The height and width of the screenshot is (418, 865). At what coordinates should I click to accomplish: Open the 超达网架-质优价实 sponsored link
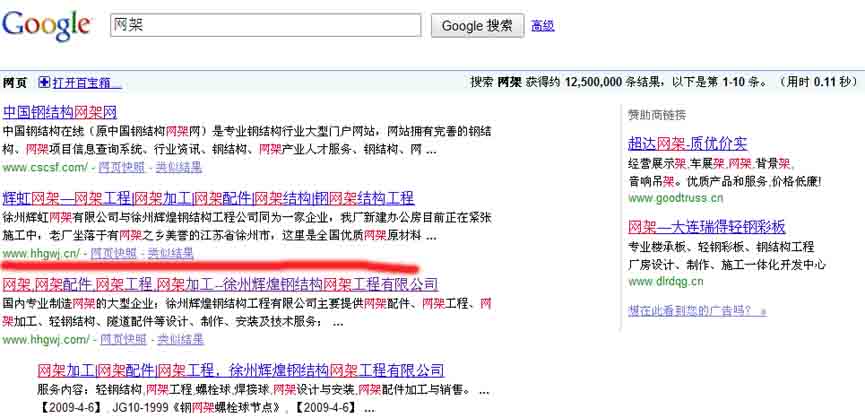pos(687,143)
